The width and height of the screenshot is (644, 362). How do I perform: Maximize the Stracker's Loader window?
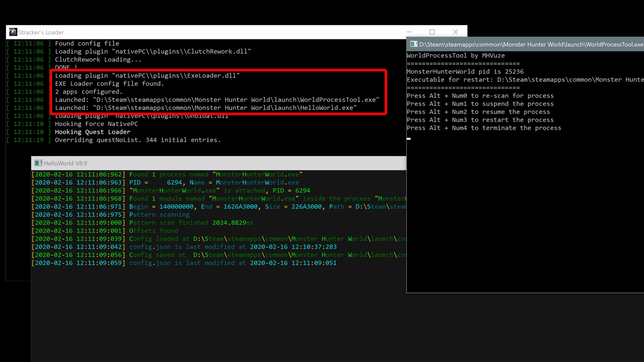[x=432, y=32]
